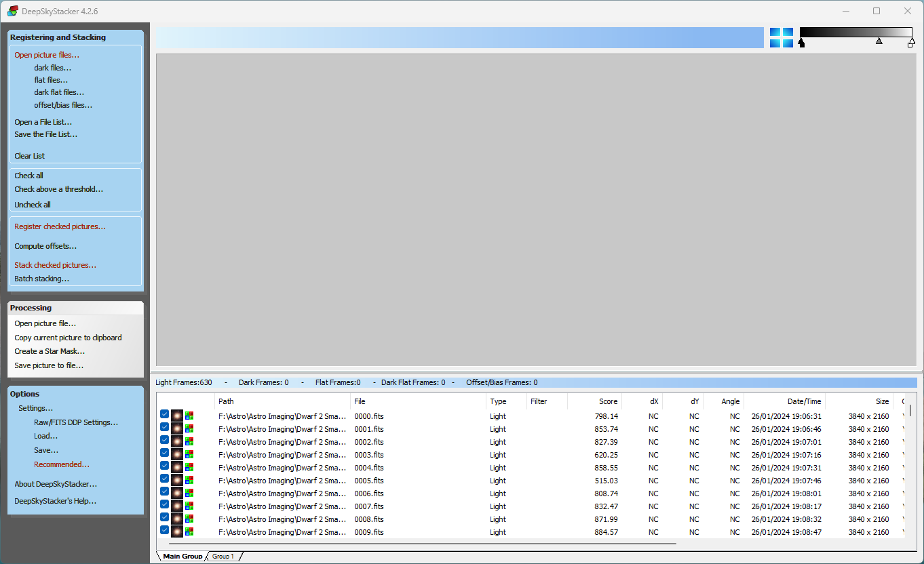This screenshot has height=564, width=924.
Task: Sort list by Date/Time column header
Action: 784,401
